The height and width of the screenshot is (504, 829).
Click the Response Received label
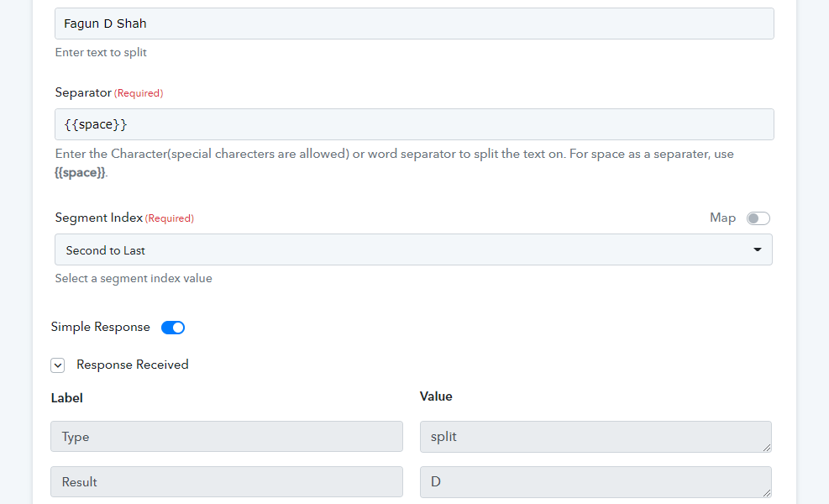[132, 365]
